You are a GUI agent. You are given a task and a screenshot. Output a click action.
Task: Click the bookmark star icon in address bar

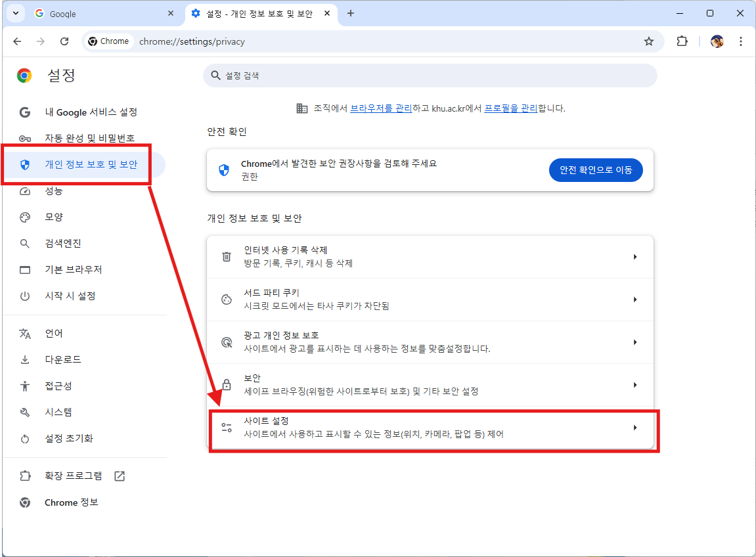pyautogui.click(x=649, y=41)
